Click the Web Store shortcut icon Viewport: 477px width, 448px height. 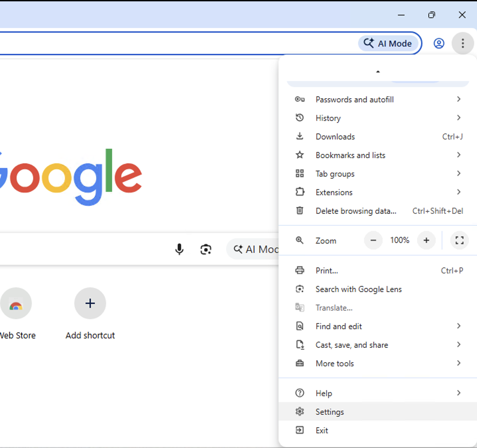coord(16,303)
